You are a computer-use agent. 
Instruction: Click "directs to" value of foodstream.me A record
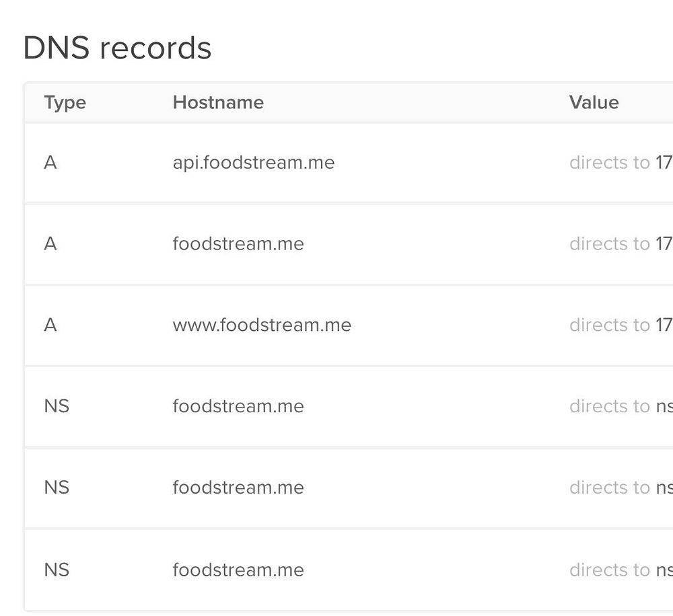619,243
